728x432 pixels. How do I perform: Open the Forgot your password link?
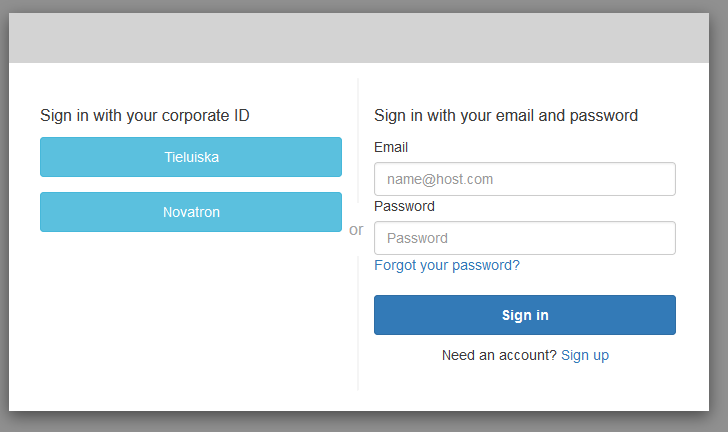[447, 265]
